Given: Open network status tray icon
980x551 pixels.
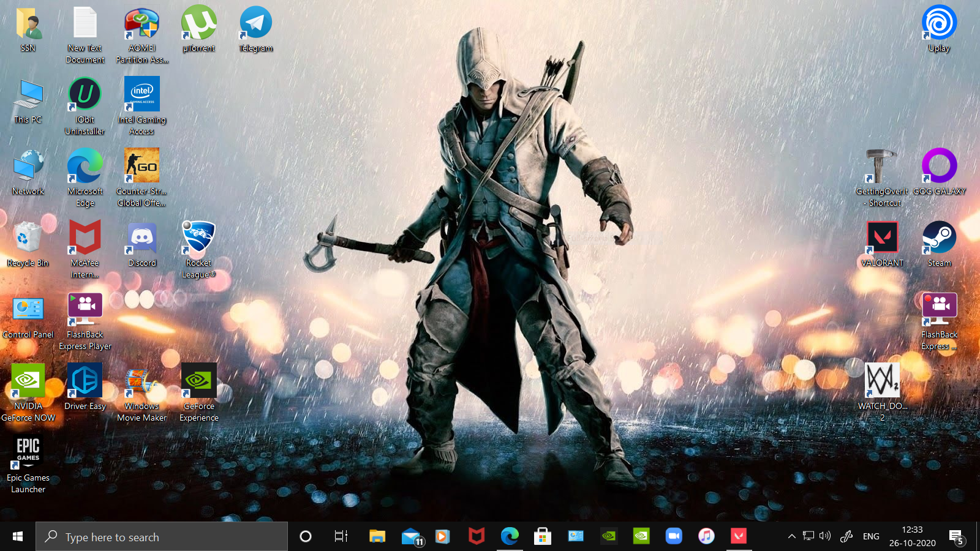Looking at the screenshot, I should pos(809,536).
